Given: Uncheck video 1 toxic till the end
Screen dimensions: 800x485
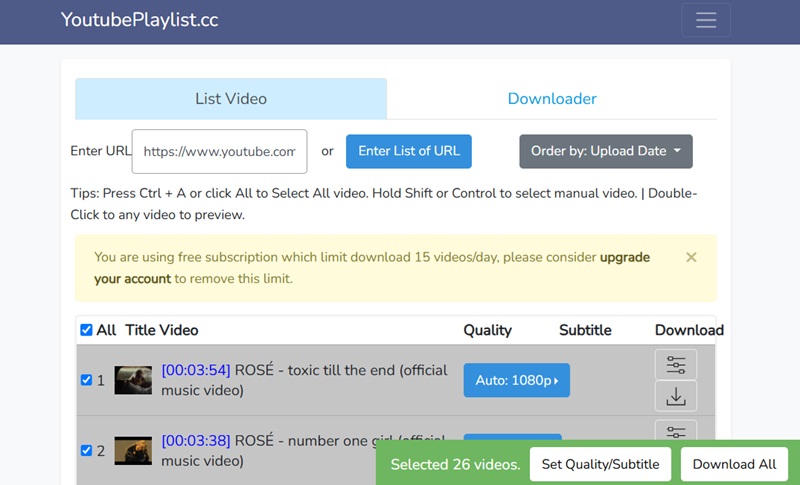Looking at the screenshot, I should pos(86,380).
